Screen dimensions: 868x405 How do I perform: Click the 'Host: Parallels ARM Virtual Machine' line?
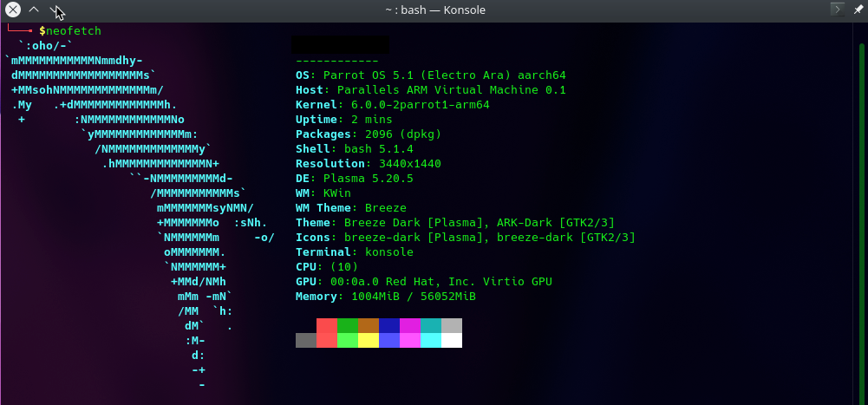coord(431,89)
